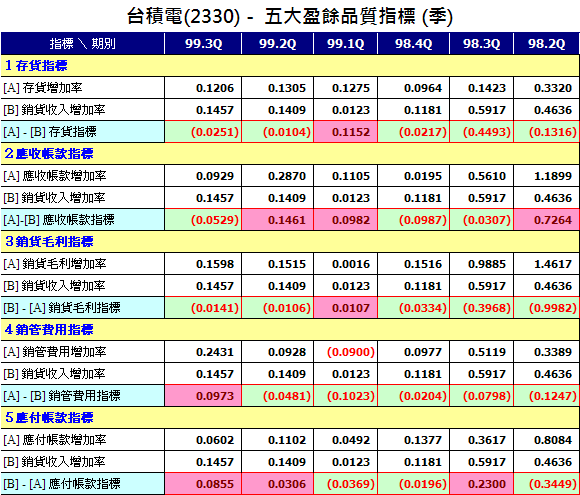
Task: Select value 0.0195 in 應收帳款增加率 row
Action: pyautogui.click(x=423, y=176)
